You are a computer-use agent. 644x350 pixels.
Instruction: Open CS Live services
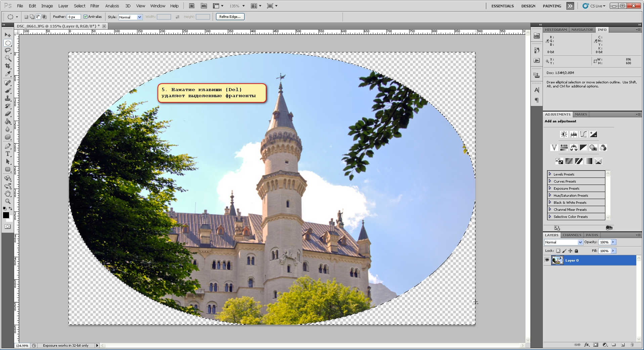(x=594, y=6)
